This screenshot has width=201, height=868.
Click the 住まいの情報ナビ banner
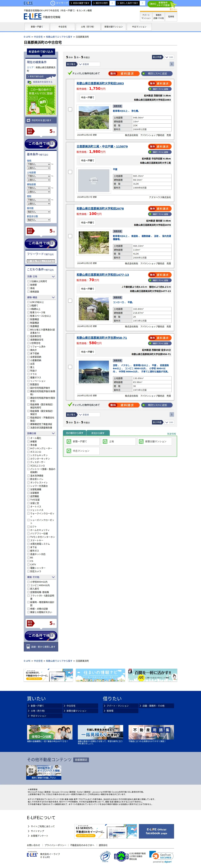(100, 675)
